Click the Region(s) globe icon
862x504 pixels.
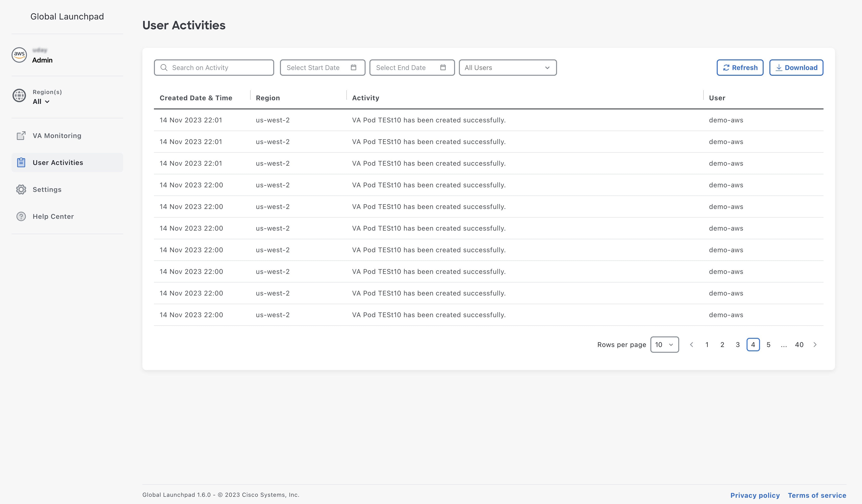coord(19,95)
